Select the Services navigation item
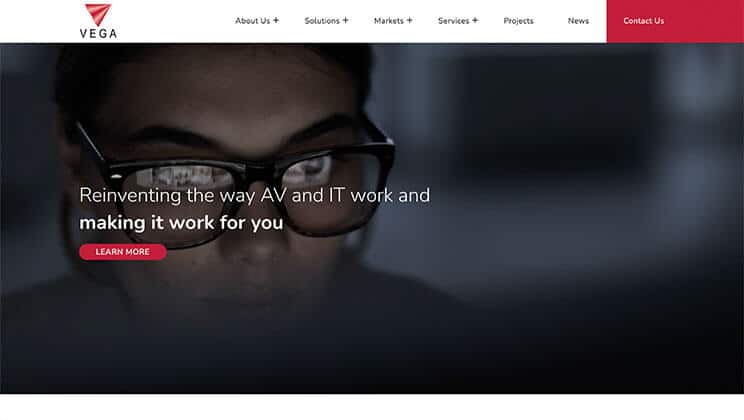 pos(454,21)
